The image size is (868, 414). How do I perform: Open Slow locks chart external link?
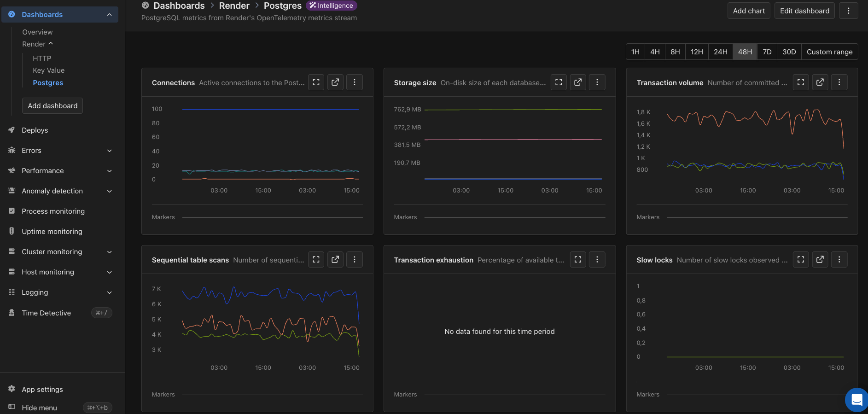pyautogui.click(x=820, y=259)
